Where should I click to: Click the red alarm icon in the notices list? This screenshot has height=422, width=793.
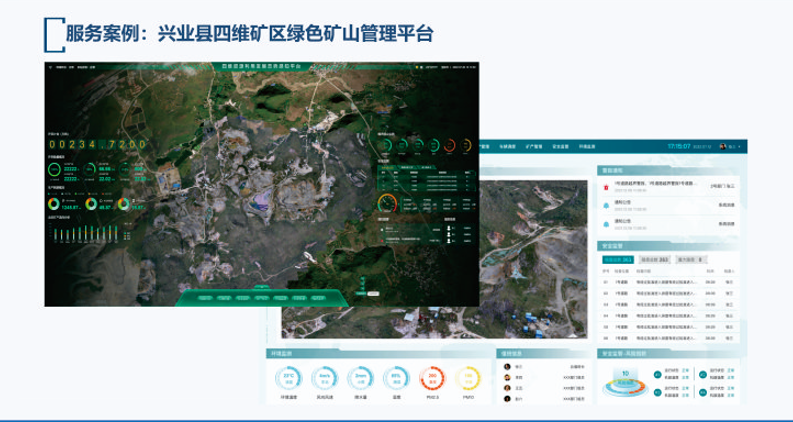click(605, 187)
